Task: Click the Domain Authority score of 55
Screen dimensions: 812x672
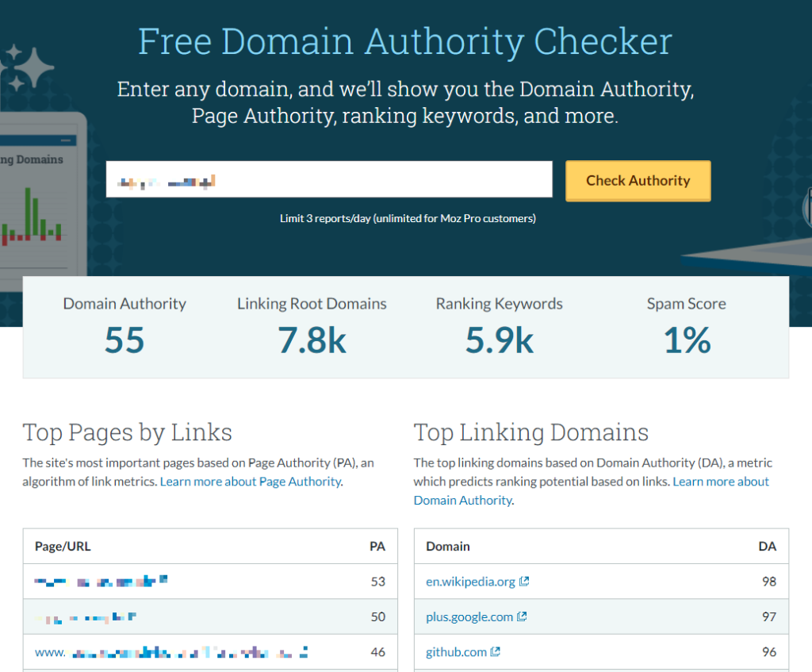Action: (x=124, y=341)
